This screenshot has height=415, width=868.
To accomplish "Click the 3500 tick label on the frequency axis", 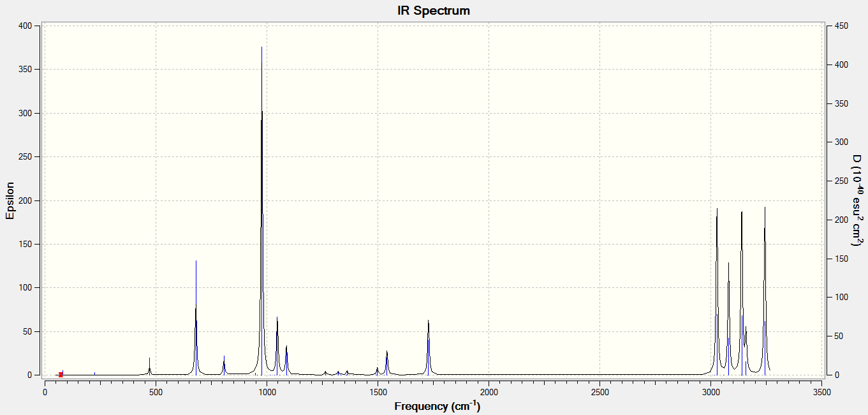I will 822,391.
